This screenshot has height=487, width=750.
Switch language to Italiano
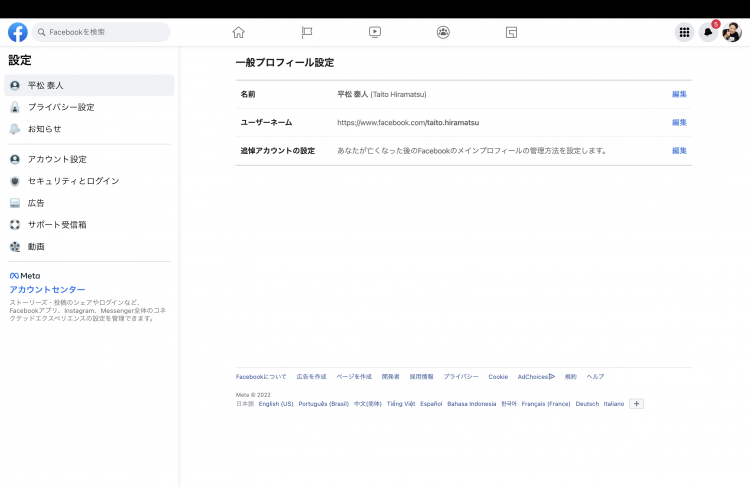pos(614,404)
